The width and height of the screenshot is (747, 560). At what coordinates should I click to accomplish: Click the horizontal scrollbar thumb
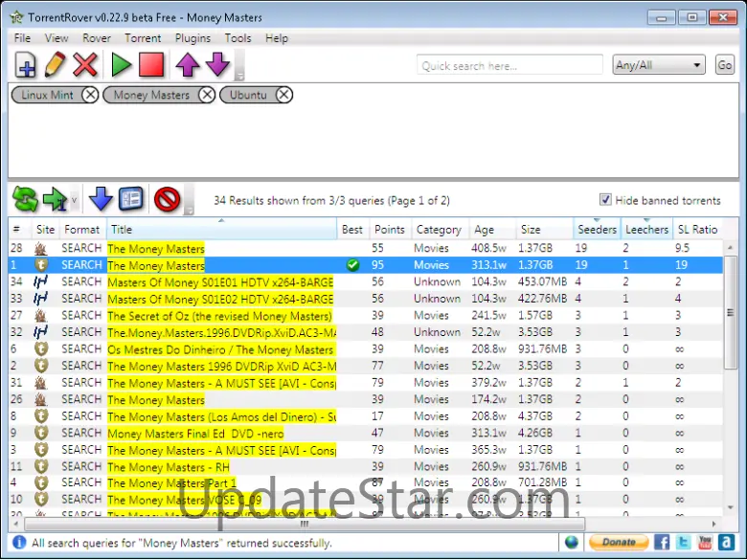pos(304,524)
